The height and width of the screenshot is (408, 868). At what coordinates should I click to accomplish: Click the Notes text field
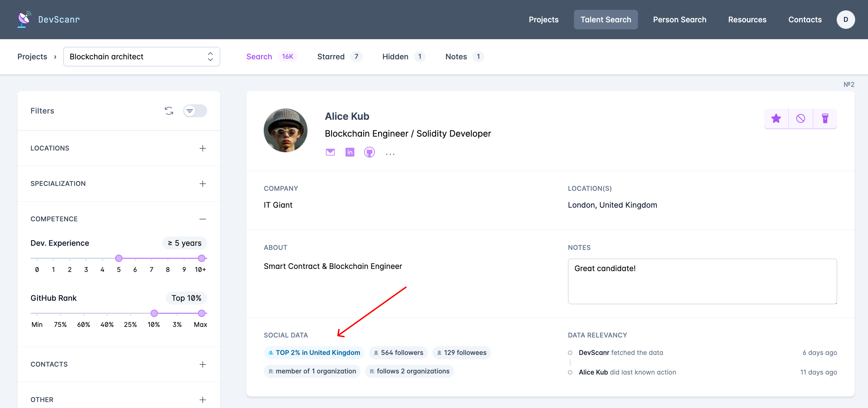pyautogui.click(x=702, y=281)
